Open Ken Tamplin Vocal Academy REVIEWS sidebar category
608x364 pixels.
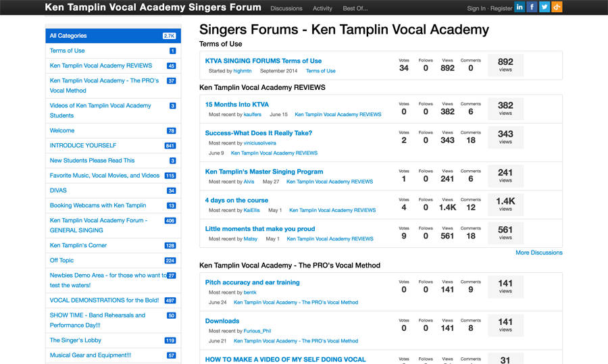coord(101,66)
